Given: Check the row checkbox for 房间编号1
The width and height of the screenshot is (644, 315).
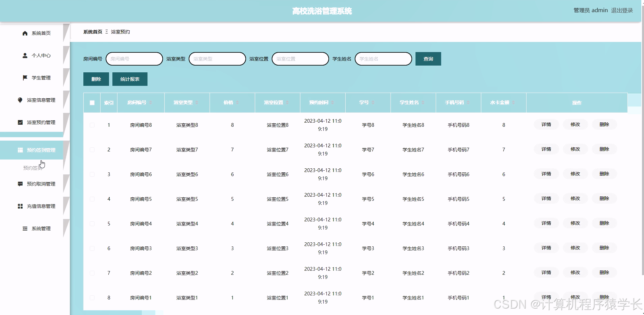Looking at the screenshot, I should 92,298.
